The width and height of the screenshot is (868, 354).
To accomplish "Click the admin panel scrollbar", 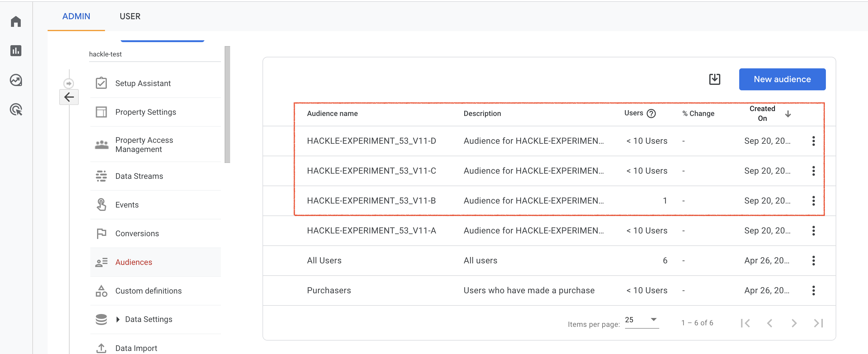I will click(227, 104).
